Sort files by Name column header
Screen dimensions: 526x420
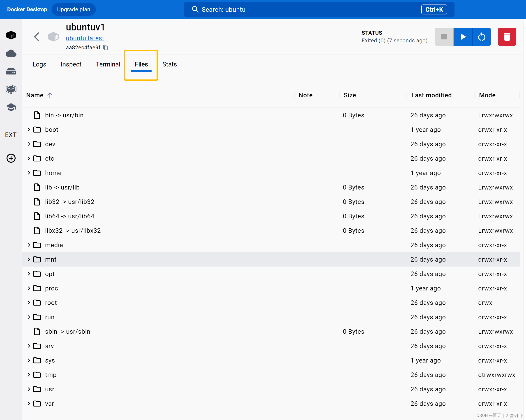click(x=35, y=95)
